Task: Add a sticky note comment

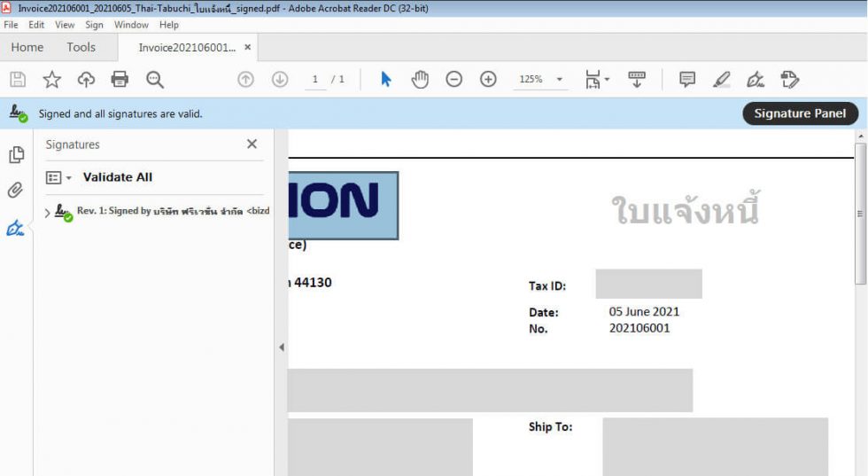Action: coord(687,80)
